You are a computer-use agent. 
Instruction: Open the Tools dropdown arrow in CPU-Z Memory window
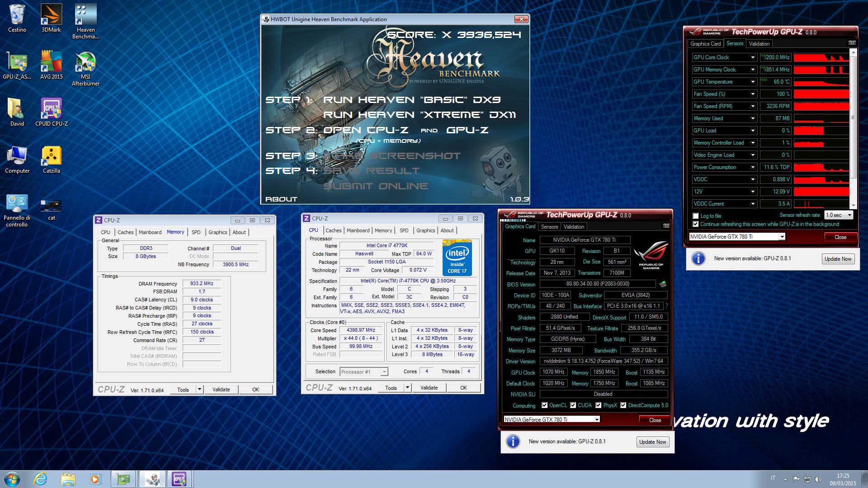[199, 389]
